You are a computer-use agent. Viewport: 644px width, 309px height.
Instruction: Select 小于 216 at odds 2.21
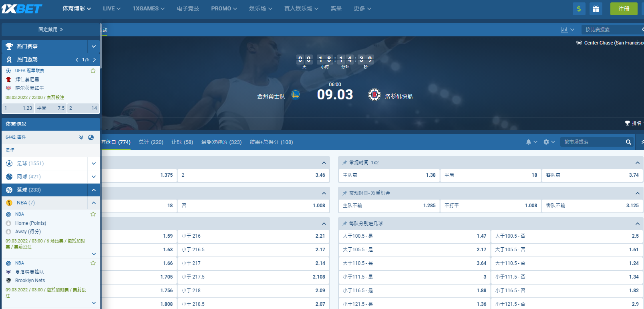coord(253,236)
